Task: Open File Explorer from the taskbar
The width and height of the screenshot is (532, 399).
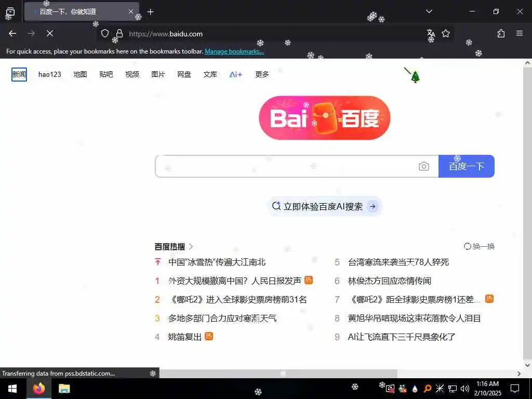Action: click(64, 389)
